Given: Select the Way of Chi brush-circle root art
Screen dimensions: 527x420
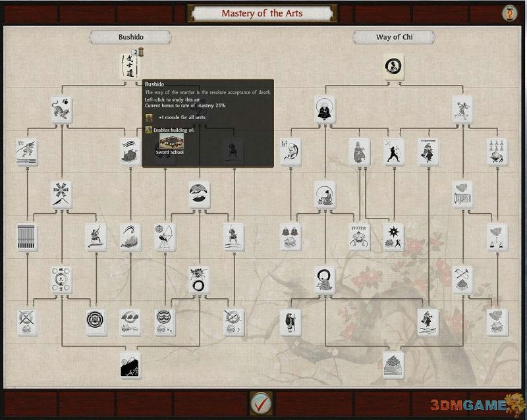Looking at the screenshot, I should (394, 66).
